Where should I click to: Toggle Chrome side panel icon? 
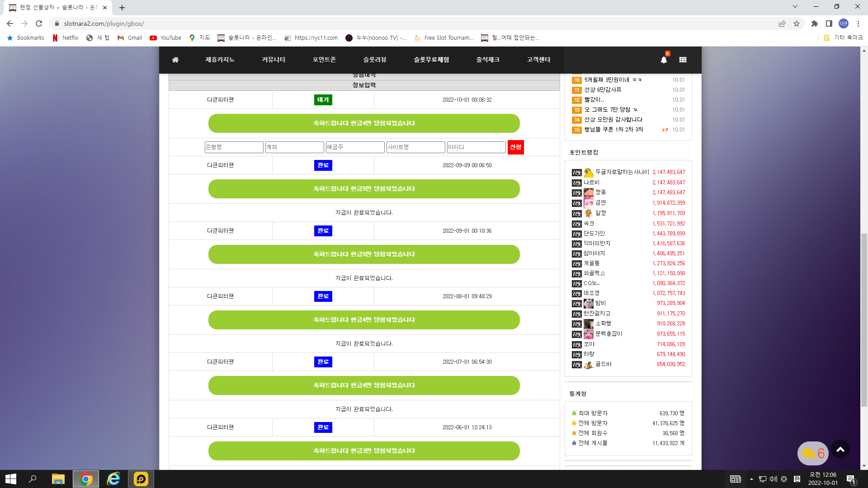click(829, 23)
